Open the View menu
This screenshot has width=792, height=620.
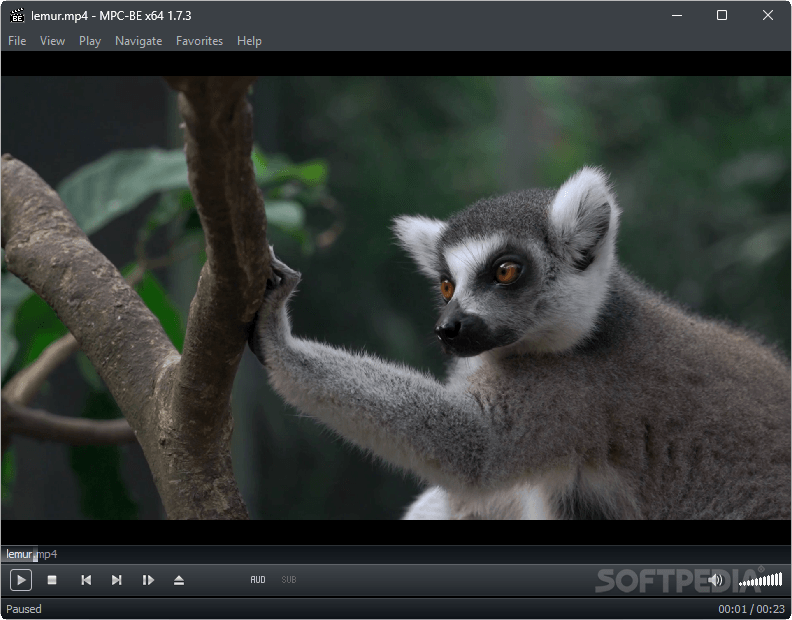click(x=53, y=41)
